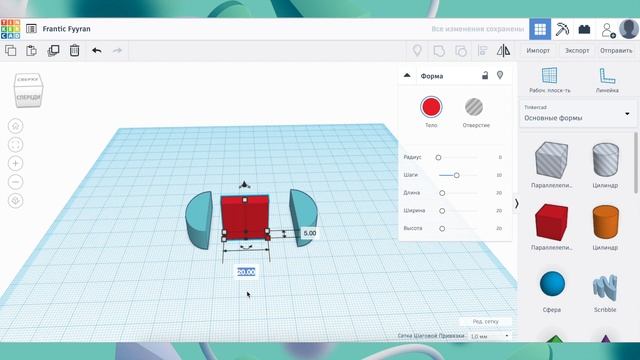Click the orange cylinder shape thumbnail

(605, 222)
